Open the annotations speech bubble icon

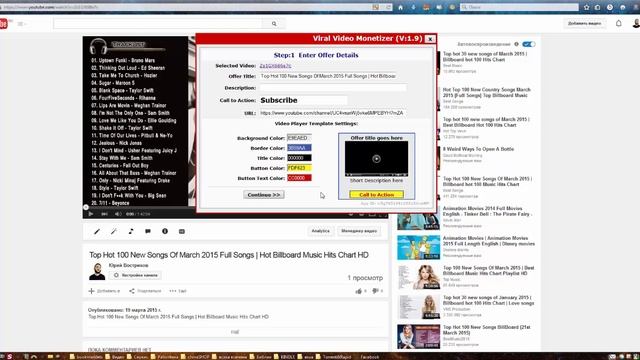[x=148, y=231]
